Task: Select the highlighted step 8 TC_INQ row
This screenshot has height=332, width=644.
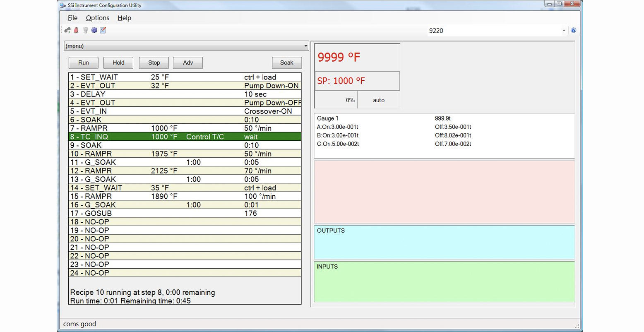Action: pos(185,137)
